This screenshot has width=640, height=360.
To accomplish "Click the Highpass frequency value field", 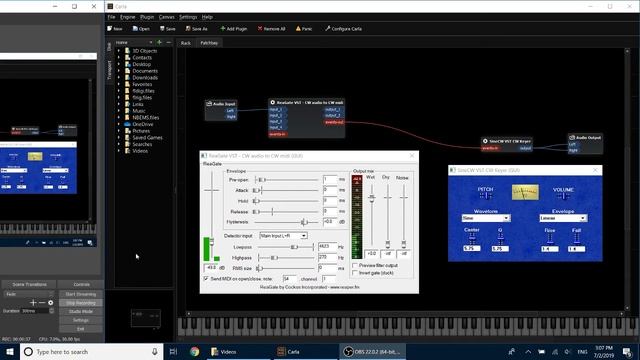I will [x=327, y=258].
